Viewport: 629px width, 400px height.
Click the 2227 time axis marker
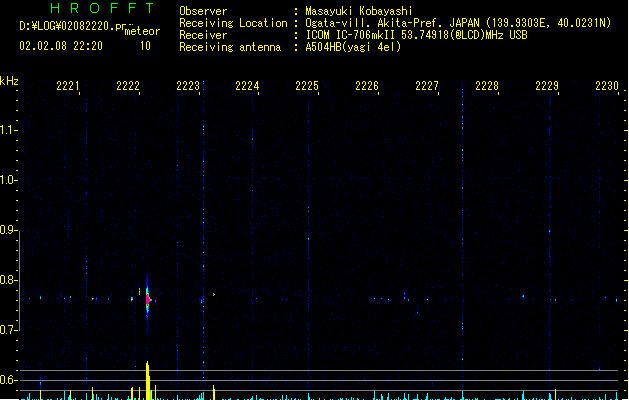[x=427, y=86]
